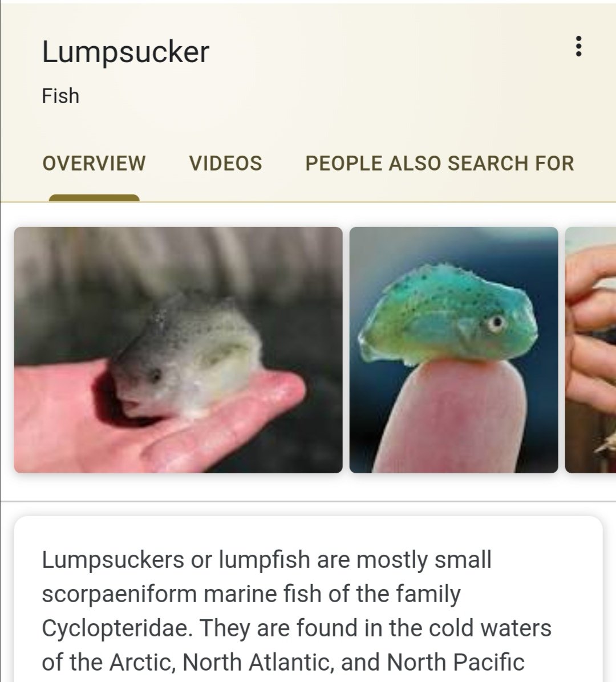Switch to the Videos tab

(x=225, y=164)
